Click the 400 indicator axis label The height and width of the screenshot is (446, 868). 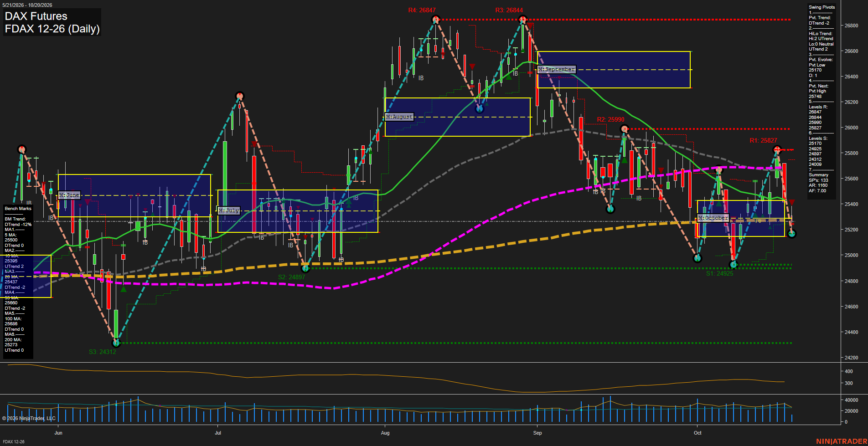click(x=849, y=371)
